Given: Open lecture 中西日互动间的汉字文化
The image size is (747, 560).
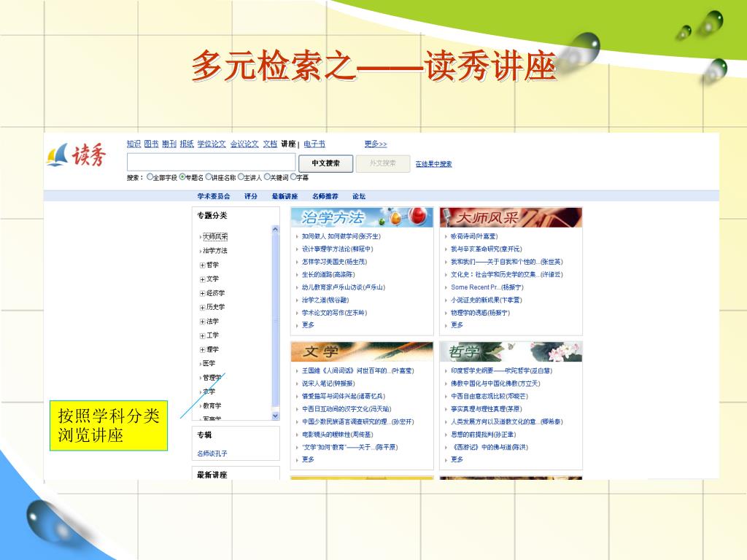Looking at the screenshot, I should (x=347, y=409).
